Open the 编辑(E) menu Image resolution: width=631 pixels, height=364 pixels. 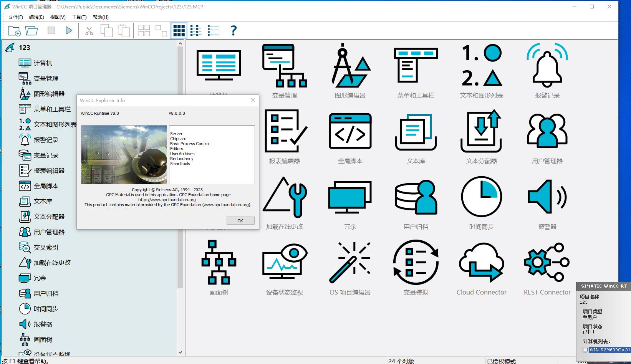tap(36, 17)
